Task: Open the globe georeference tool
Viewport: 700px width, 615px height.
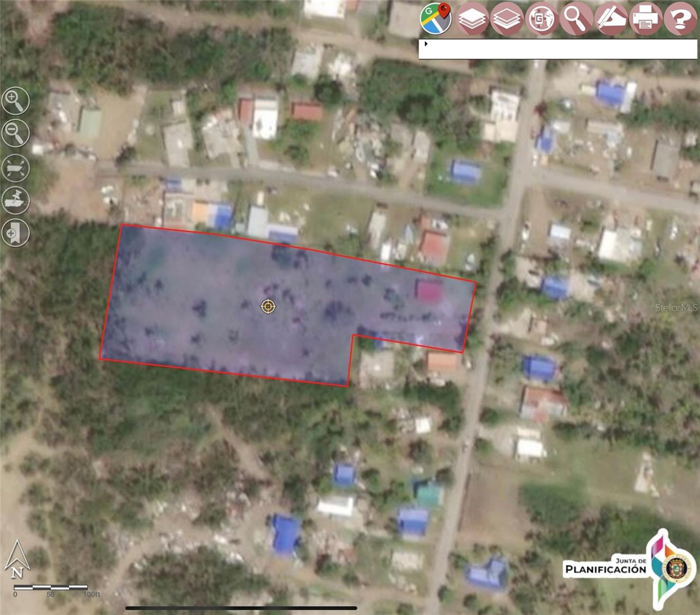Action: [x=541, y=19]
